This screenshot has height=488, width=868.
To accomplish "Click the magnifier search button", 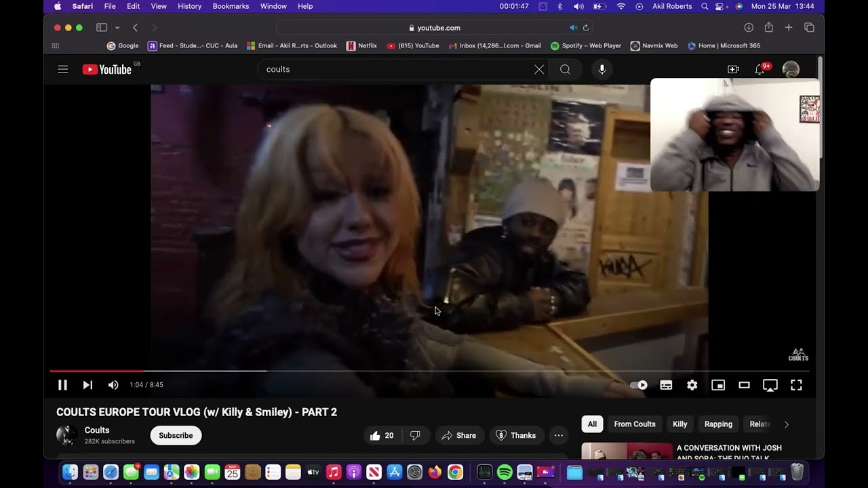I will pyautogui.click(x=565, y=69).
